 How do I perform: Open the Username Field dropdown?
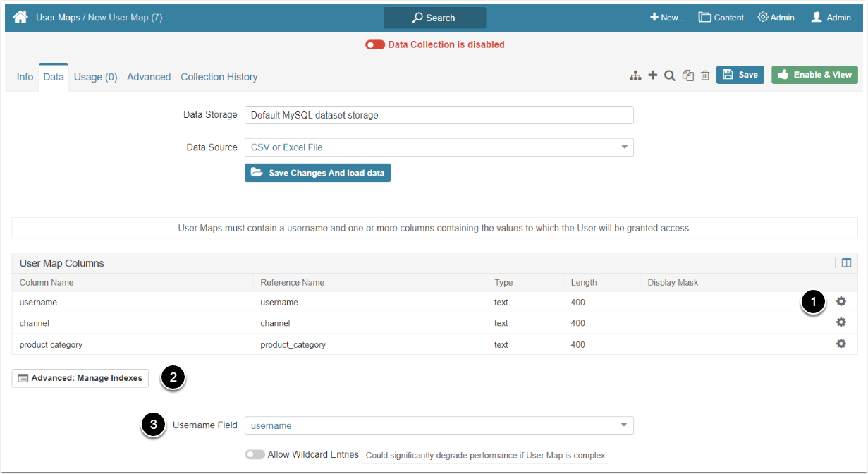coord(439,425)
